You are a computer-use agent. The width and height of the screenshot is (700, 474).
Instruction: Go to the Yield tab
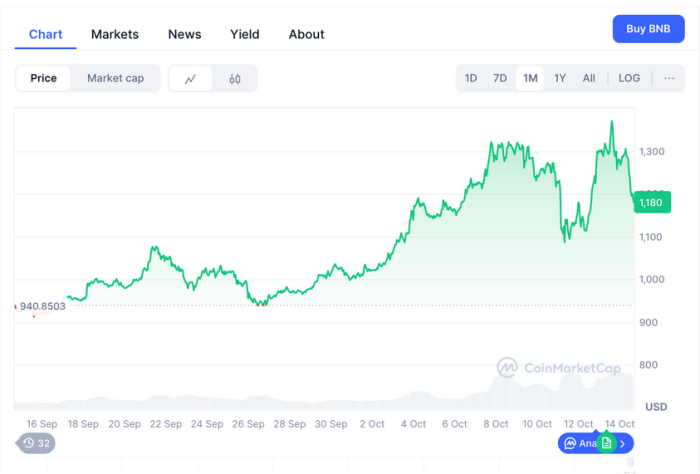244,34
